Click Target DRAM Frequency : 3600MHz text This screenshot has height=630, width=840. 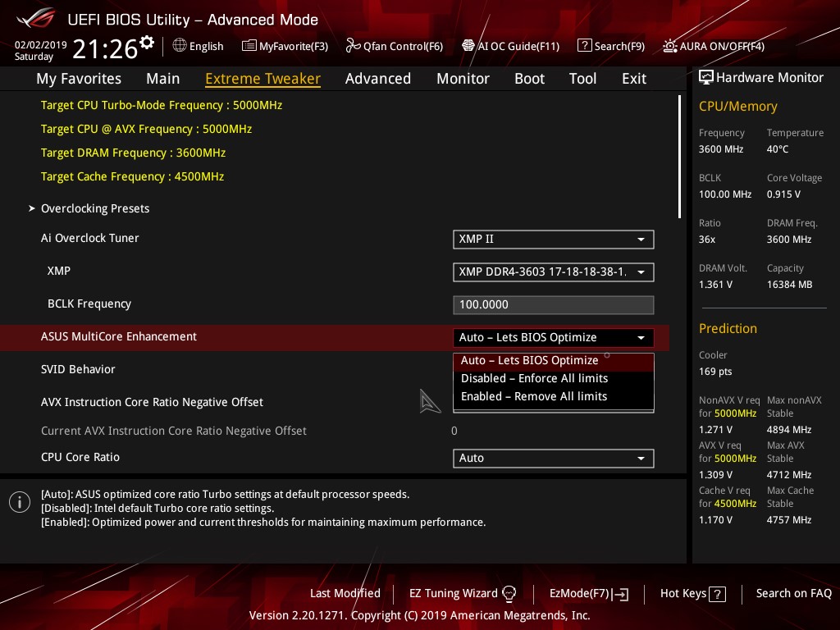[x=134, y=153]
